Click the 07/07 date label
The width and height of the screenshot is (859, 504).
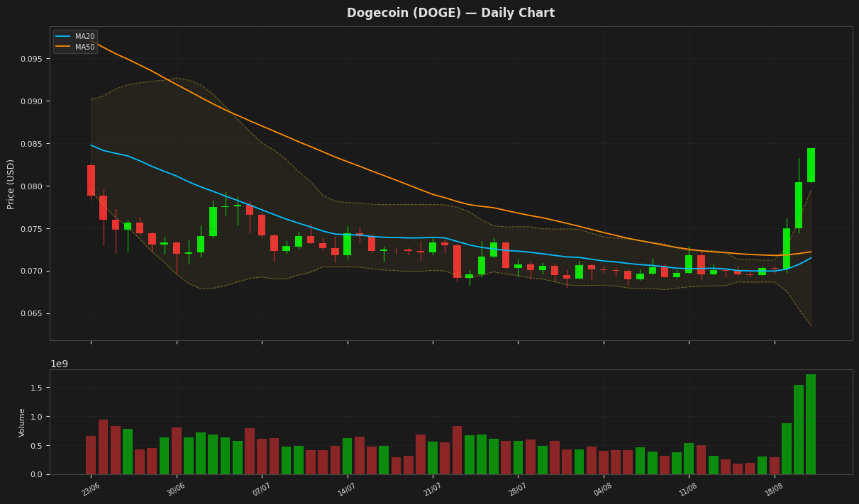point(262,489)
